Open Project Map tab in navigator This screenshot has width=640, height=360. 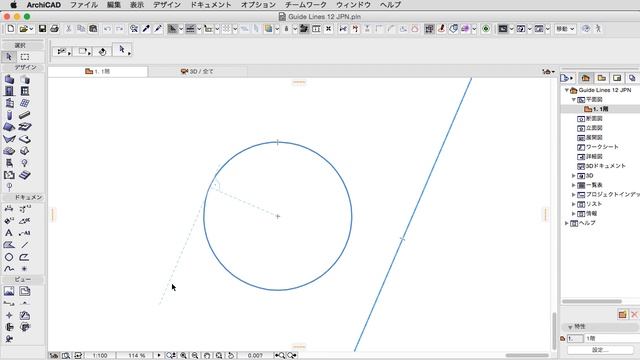(x=586, y=78)
